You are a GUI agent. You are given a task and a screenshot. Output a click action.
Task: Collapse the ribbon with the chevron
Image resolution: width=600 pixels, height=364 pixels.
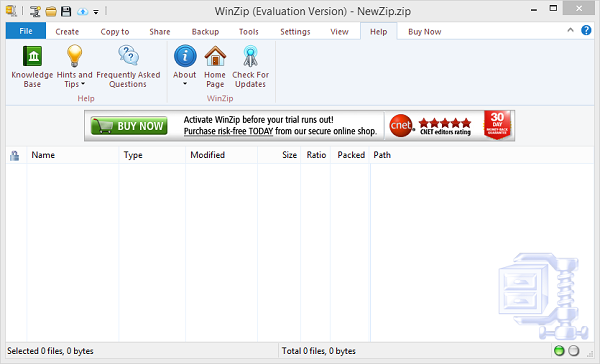click(570, 30)
